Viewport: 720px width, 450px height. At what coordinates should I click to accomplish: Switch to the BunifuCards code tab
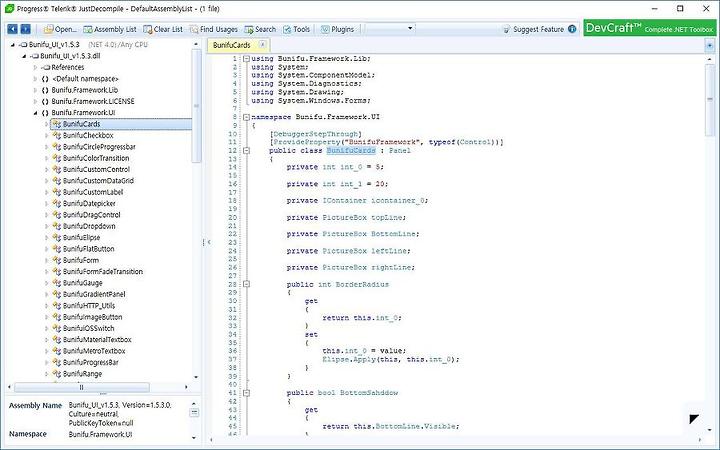232,45
